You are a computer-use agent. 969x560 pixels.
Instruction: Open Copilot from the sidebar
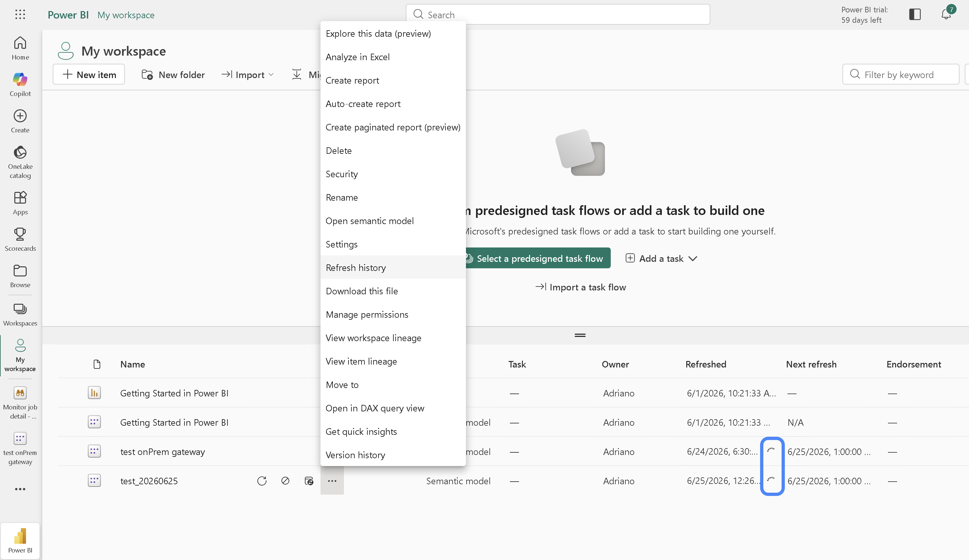[20, 85]
